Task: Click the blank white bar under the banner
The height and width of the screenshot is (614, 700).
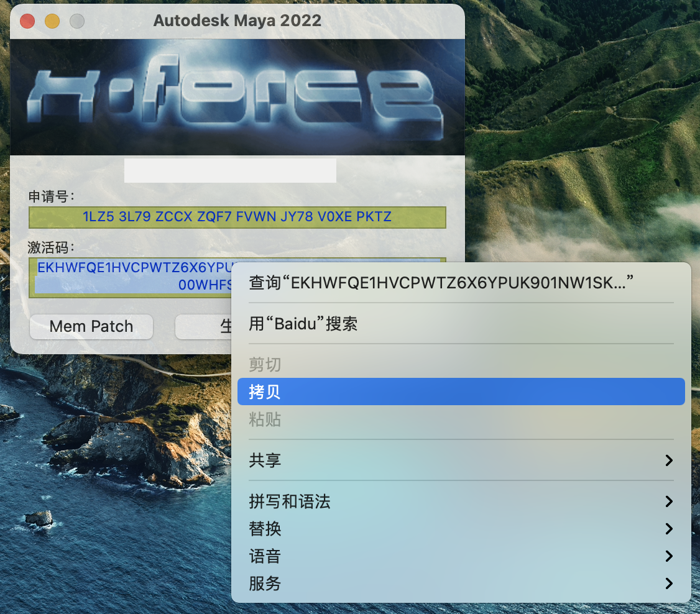Action: (x=230, y=170)
